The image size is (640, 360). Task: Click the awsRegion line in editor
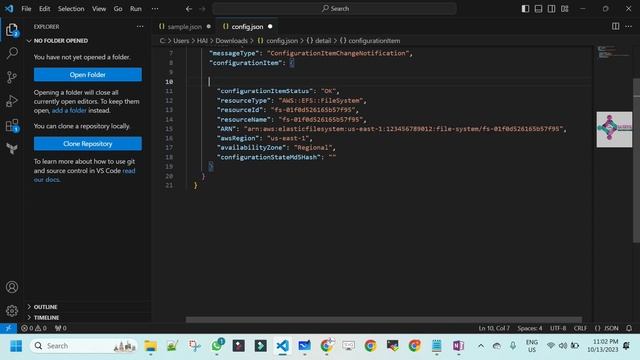point(264,138)
